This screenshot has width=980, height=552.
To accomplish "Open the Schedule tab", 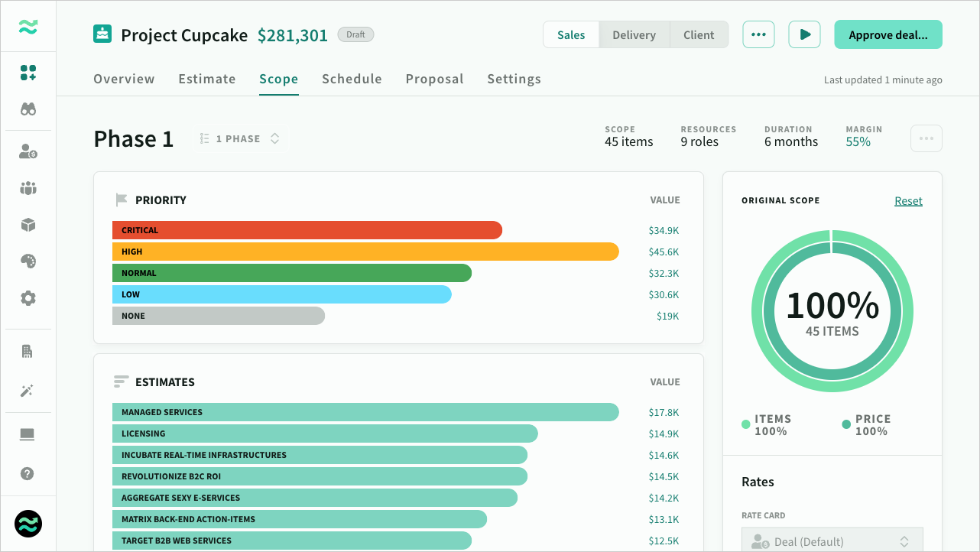I will [x=352, y=79].
